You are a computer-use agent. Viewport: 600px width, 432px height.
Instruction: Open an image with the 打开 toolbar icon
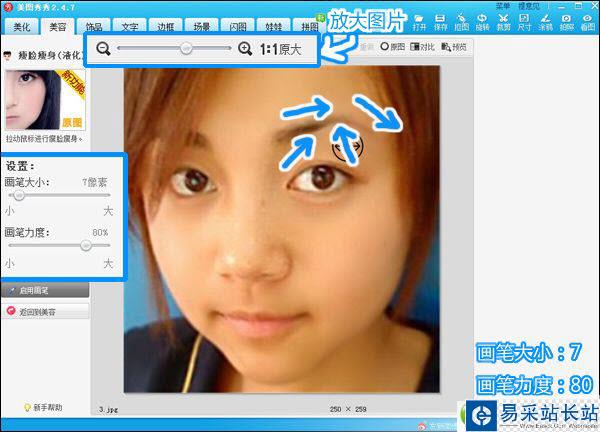click(419, 22)
